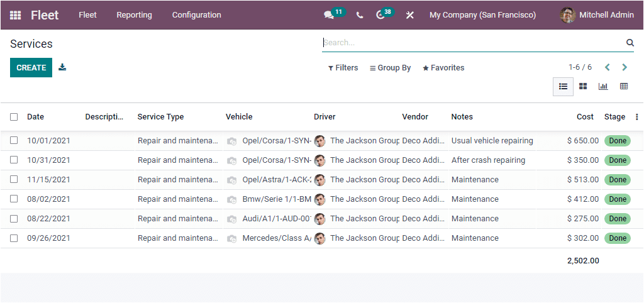Check the 09/26/2021 row checkbox
Viewport: 644px width, 303px height.
14,238
